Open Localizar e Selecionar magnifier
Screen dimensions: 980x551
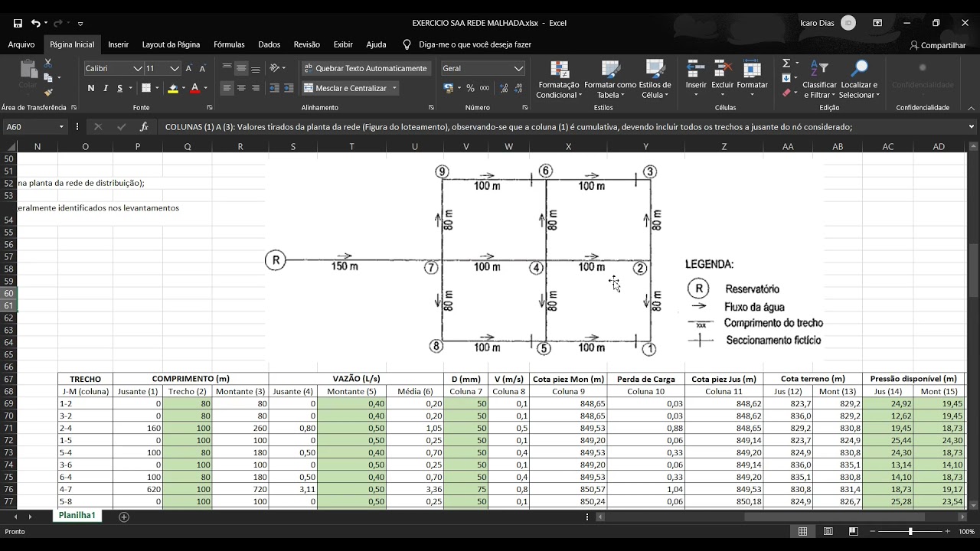click(x=860, y=80)
